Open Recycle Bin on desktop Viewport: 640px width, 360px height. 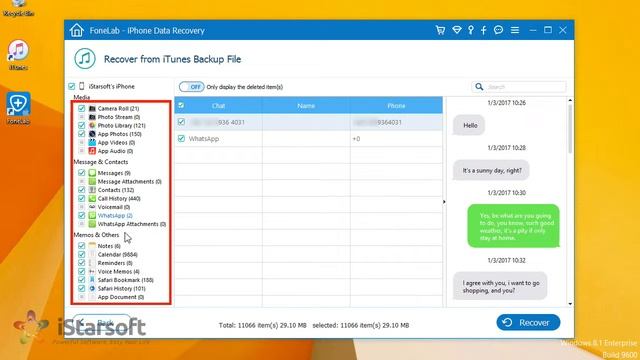pyautogui.click(x=18, y=8)
